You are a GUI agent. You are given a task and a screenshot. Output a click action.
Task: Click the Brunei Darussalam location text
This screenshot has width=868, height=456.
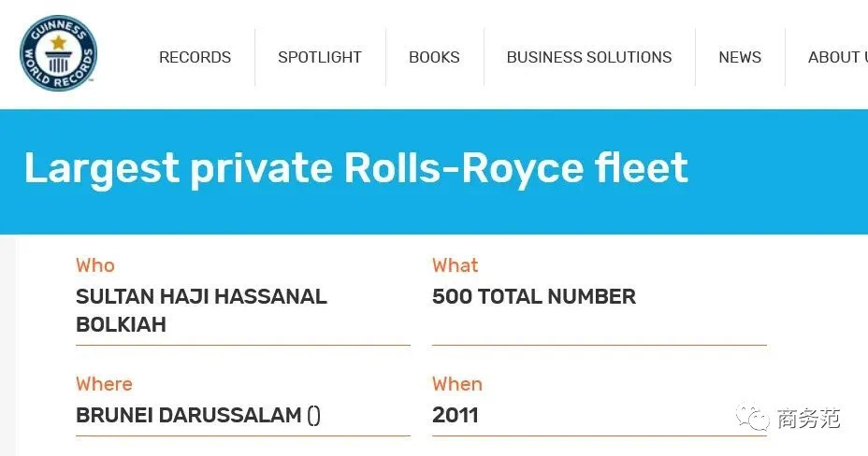pos(189,415)
